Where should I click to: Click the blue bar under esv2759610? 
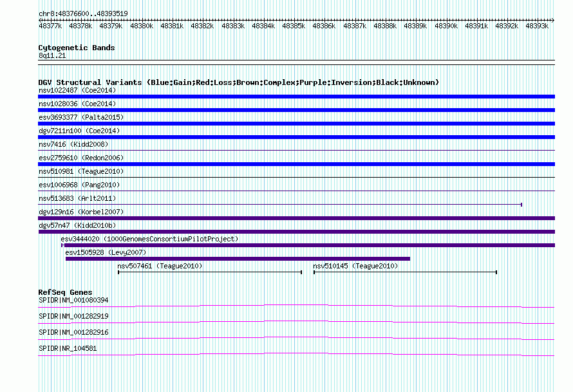point(296,164)
